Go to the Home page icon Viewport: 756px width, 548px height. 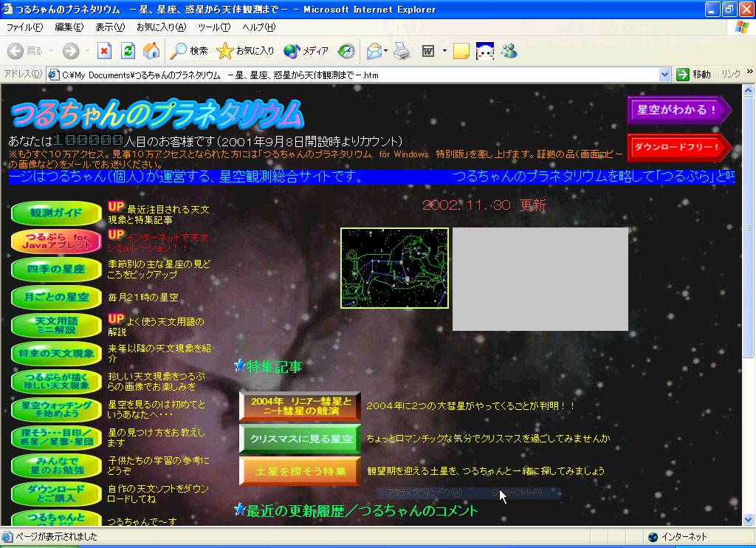coord(151,51)
